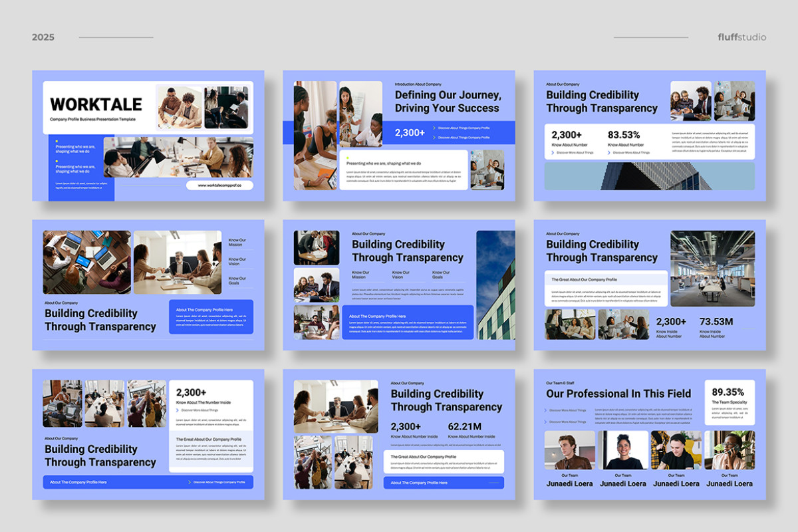Click the arrow beside 'Discover More About Things' under 2,300+

[553, 152]
